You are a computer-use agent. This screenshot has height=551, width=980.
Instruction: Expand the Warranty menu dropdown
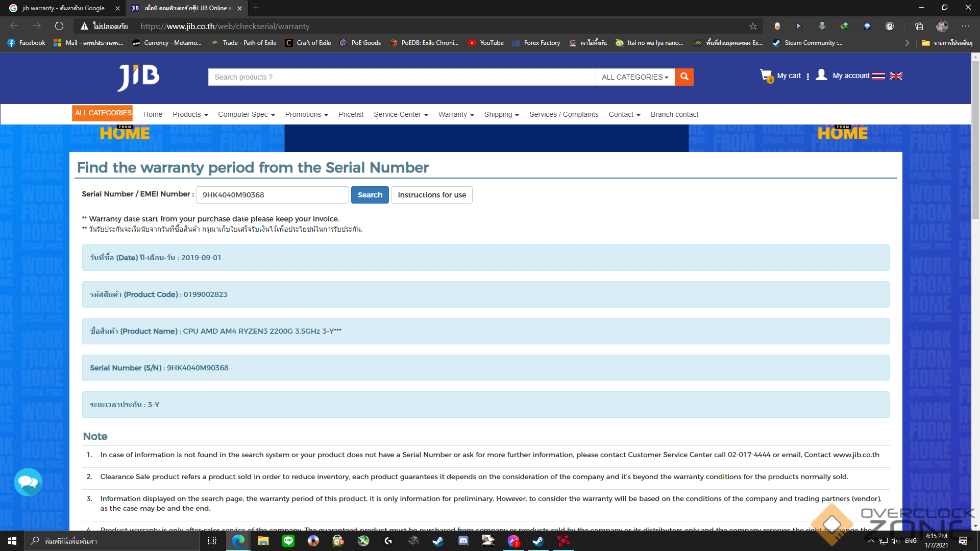456,115
